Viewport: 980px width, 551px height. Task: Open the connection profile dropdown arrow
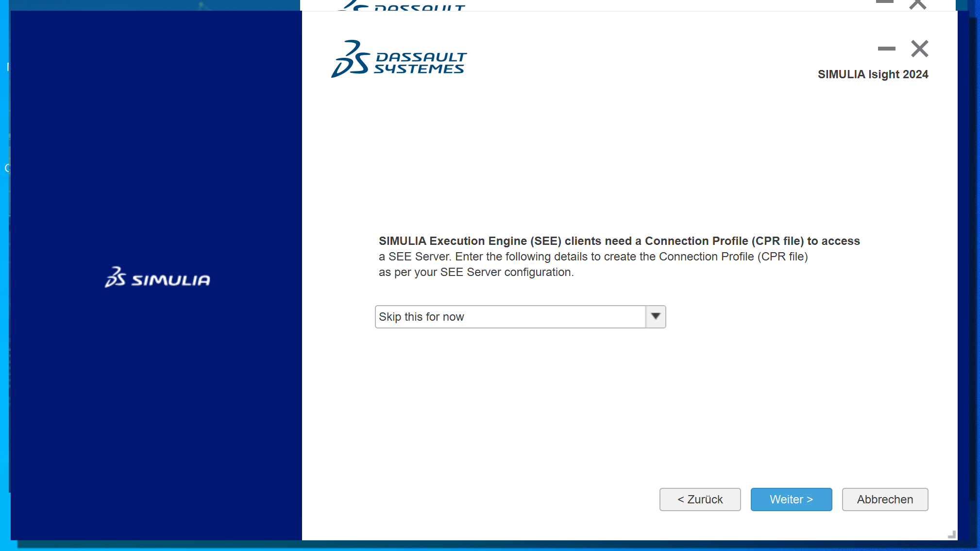coord(656,316)
